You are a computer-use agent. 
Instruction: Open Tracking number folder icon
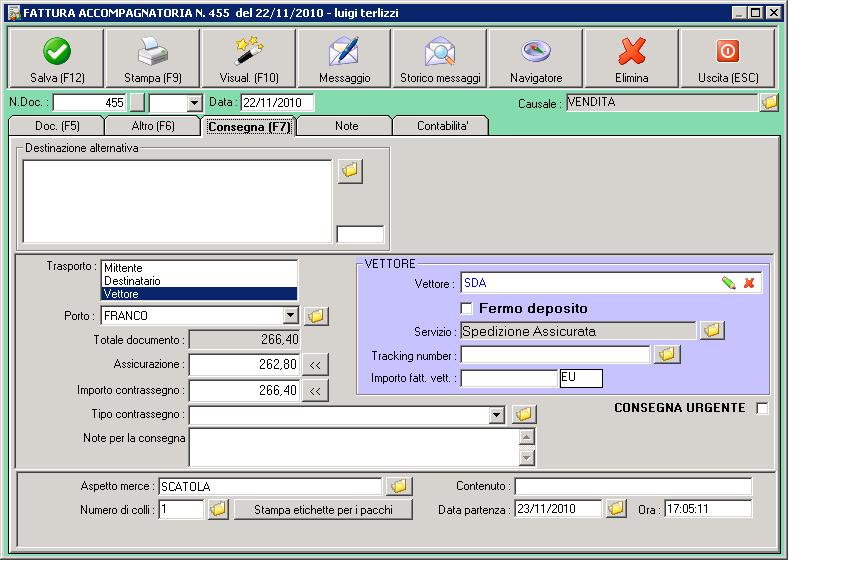[x=667, y=355]
